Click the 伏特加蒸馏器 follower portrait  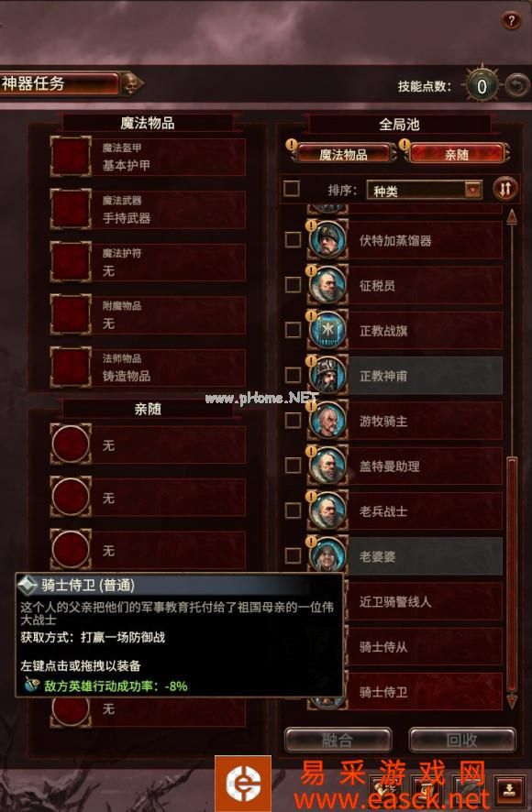point(327,240)
